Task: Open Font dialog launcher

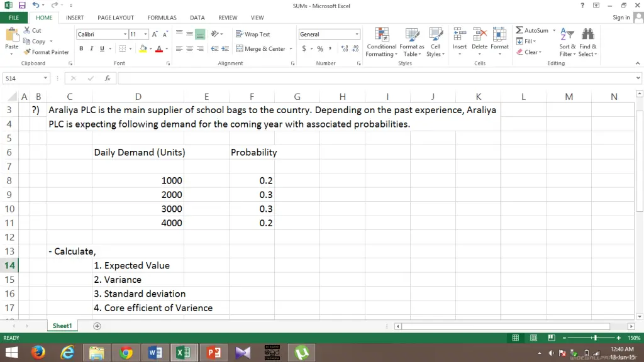Action: pos(168,63)
